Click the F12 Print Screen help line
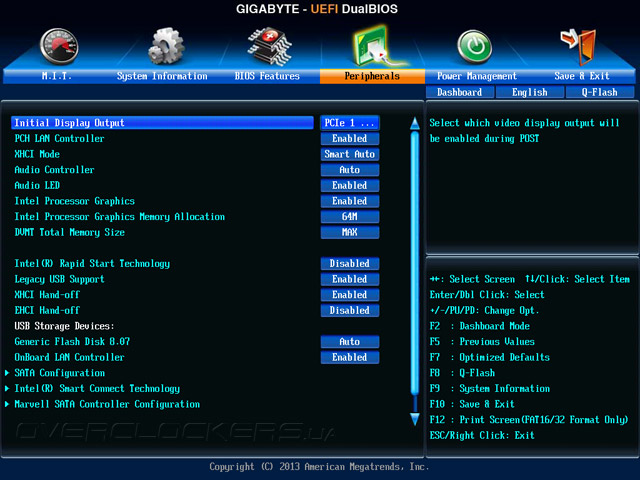 click(x=529, y=420)
